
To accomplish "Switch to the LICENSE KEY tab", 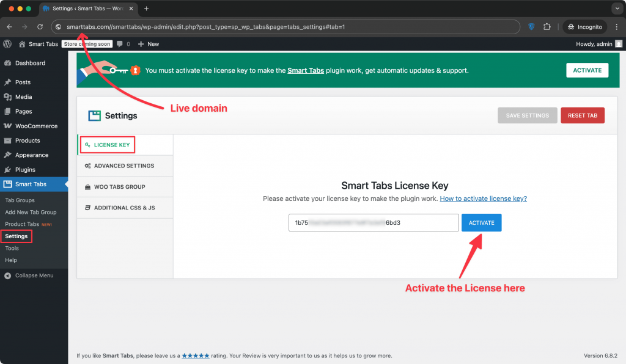I will coord(125,145).
